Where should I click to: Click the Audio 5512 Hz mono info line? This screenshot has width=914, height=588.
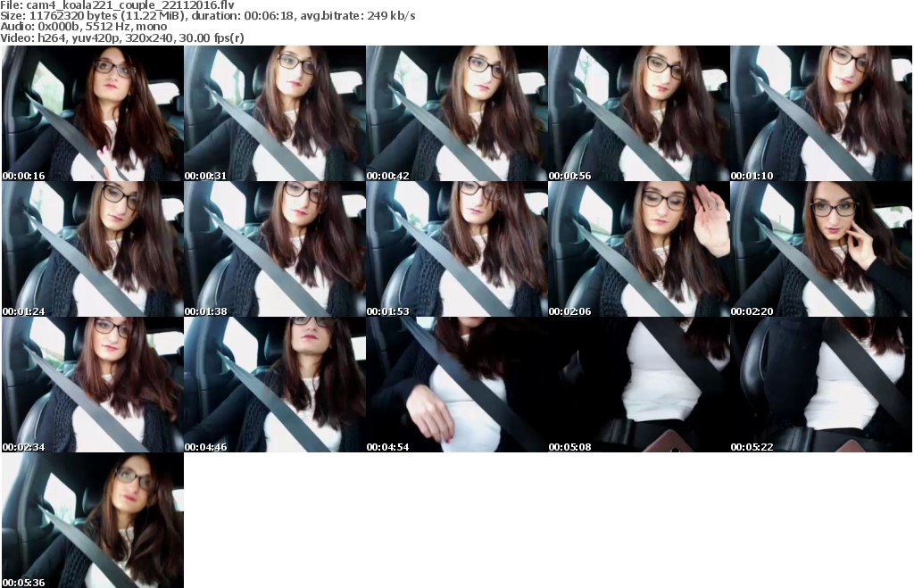coord(83,27)
